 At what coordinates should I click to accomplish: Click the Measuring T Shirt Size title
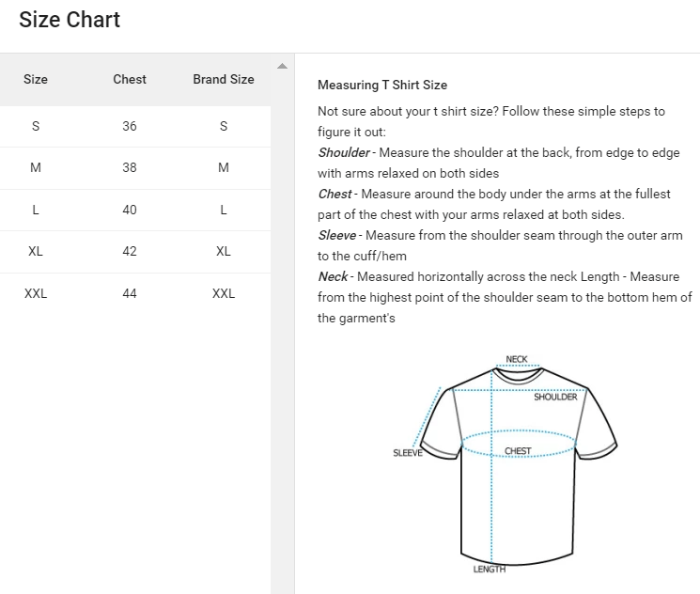tap(382, 86)
